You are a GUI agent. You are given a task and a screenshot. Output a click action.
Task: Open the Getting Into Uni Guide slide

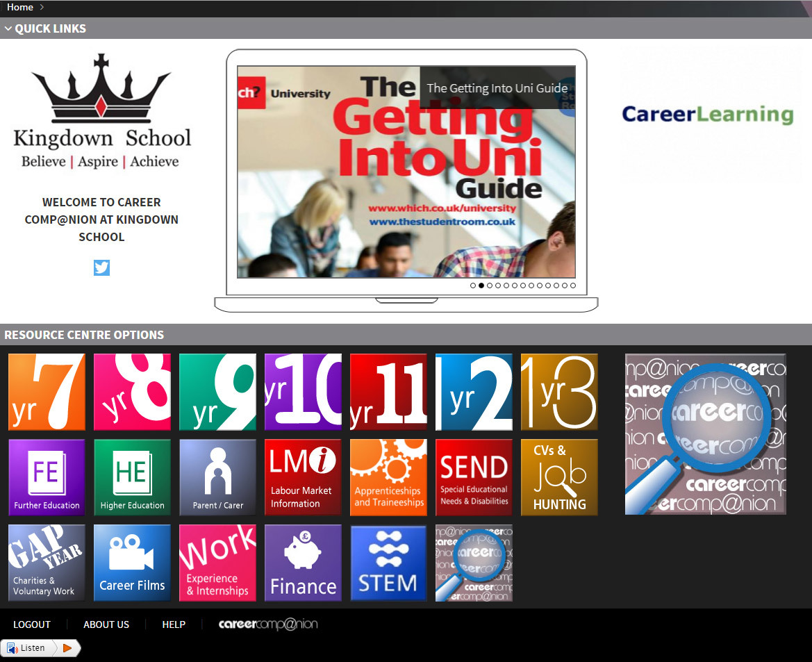click(x=406, y=172)
